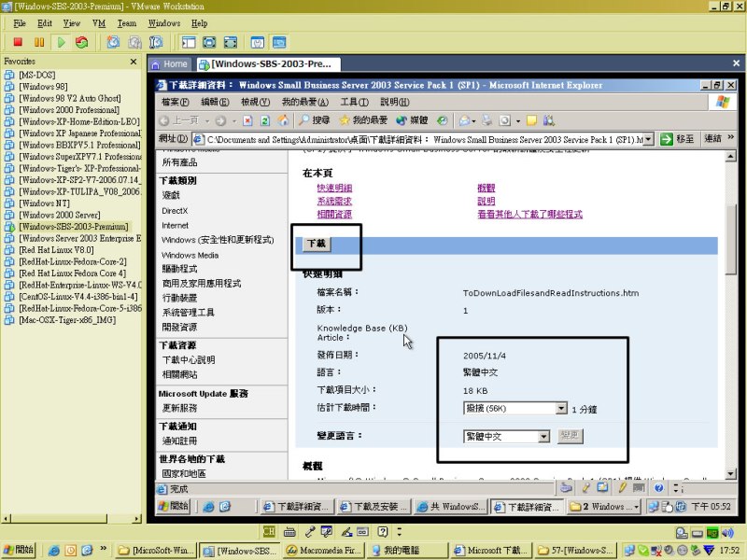Open the IE 我的最愛(A) menu
Screen dimensions: 747x560
(x=305, y=102)
